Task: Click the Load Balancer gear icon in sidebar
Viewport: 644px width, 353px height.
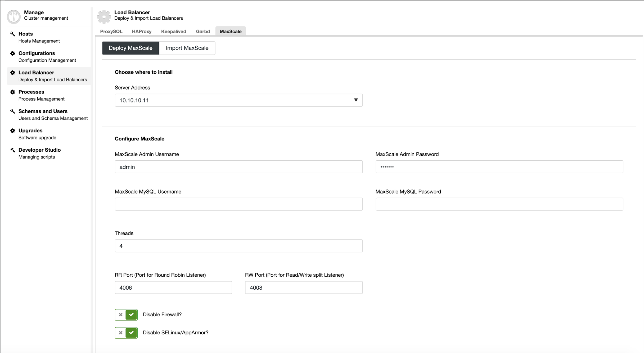Action: [13, 72]
